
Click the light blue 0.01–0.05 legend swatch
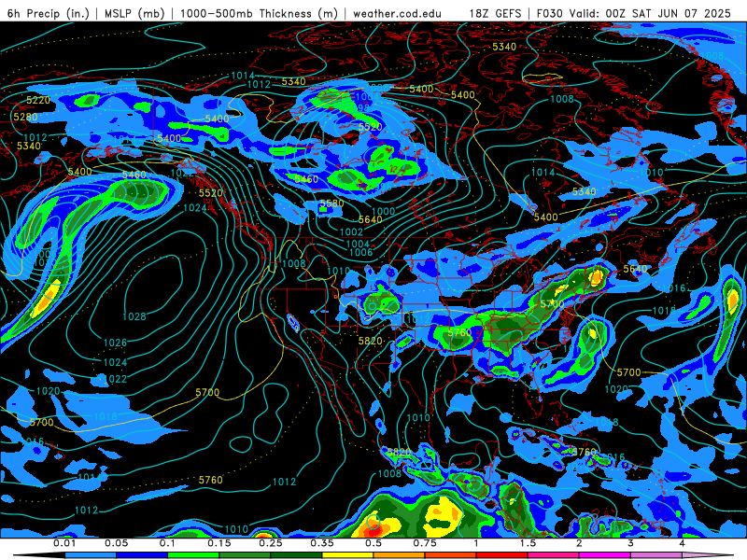90,555
